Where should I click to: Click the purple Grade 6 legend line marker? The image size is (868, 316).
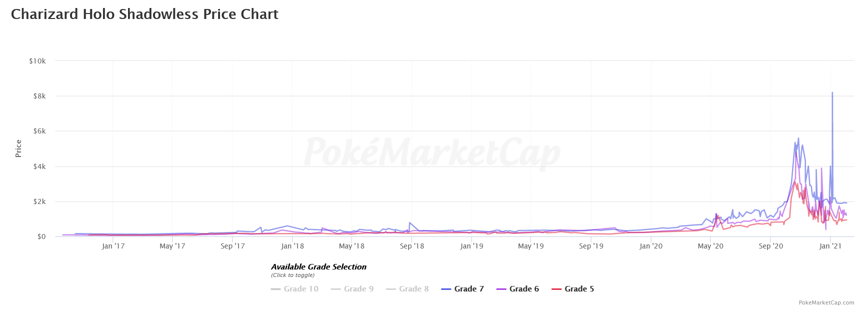pyautogui.click(x=501, y=289)
